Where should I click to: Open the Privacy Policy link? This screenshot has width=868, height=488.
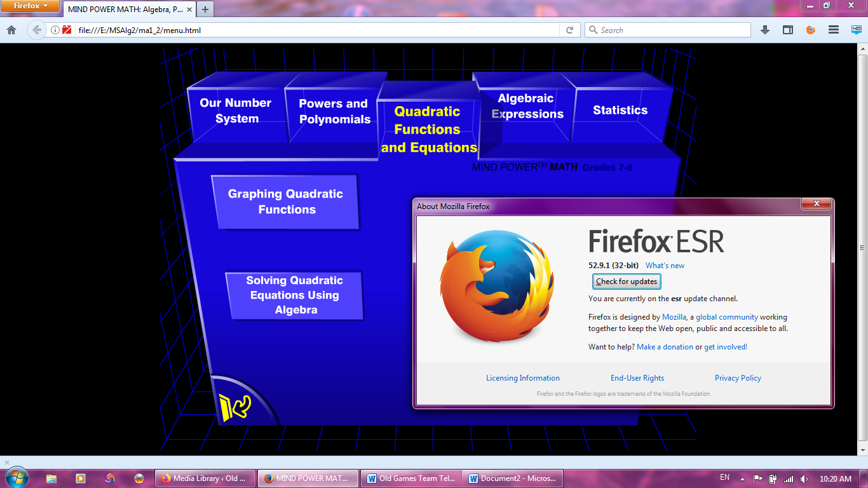[x=737, y=378]
